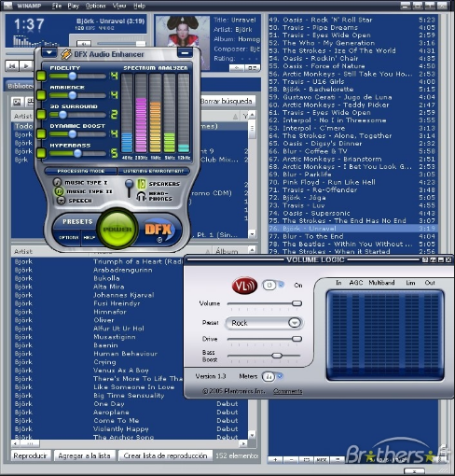Image resolution: width=455 pixels, height=476 pixels.
Task: Click Reproducir button in media library
Action: [30, 455]
